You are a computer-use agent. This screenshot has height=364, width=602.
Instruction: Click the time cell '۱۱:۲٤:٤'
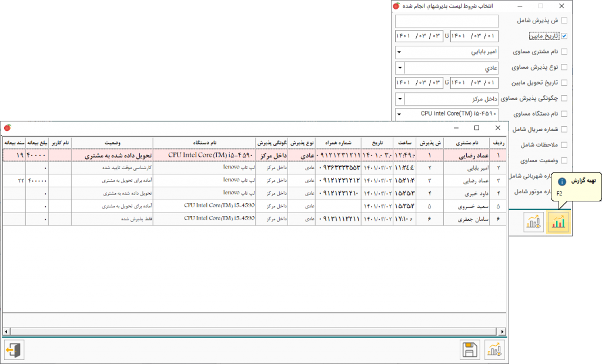click(x=404, y=168)
